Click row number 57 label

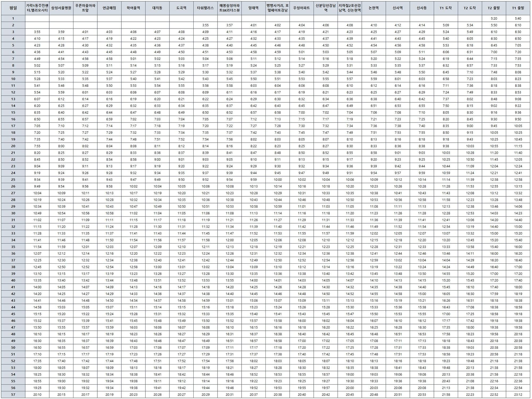(13, 394)
